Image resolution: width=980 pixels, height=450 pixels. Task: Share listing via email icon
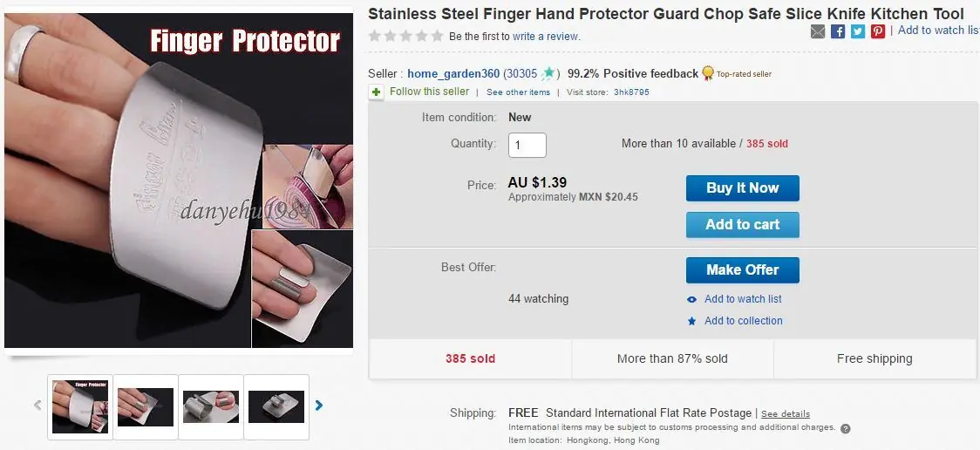pos(817,31)
